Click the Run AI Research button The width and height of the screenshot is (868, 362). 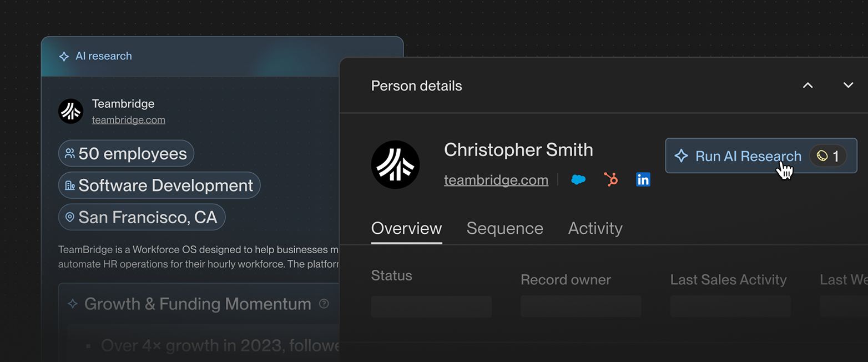761,156
